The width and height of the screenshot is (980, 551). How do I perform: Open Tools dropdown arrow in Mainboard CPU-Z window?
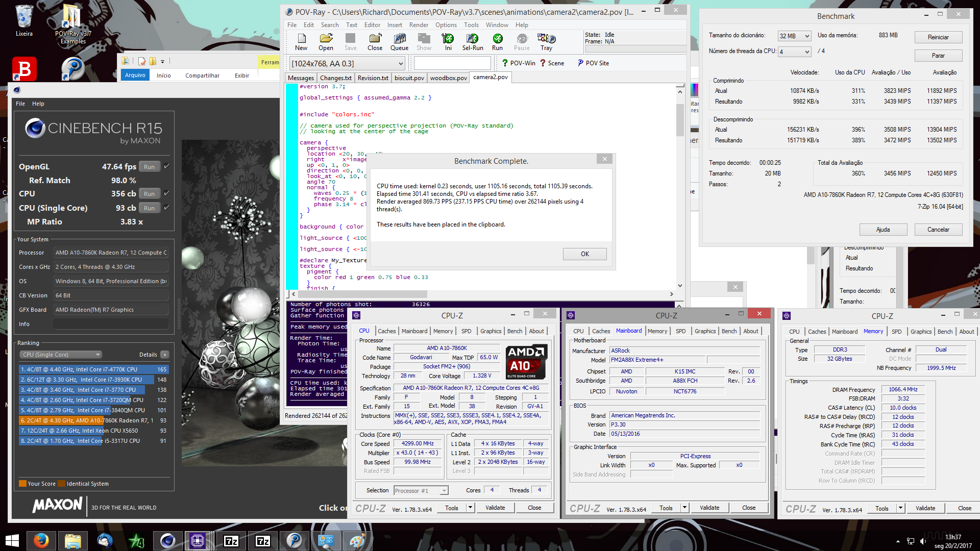pyautogui.click(x=684, y=508)
